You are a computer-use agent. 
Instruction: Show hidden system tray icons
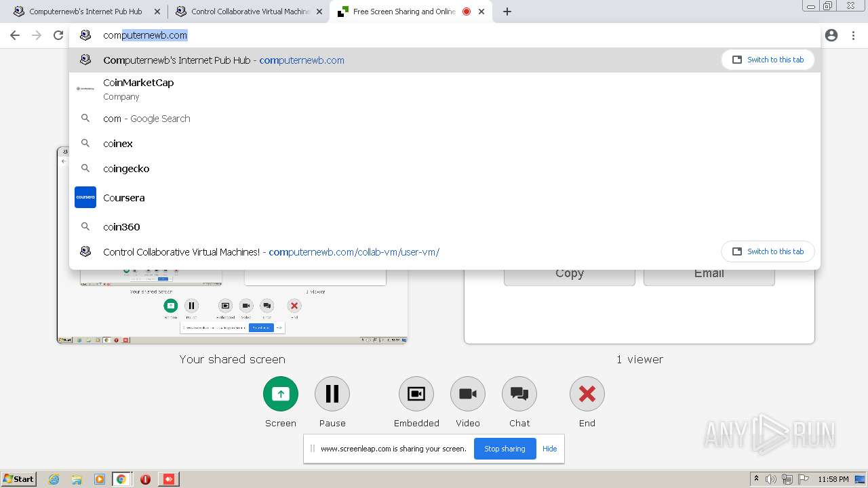click(x=756, y=479)
